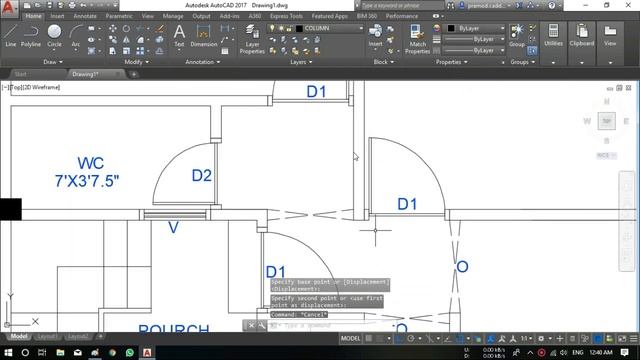
Task: Activate the Explode tool in Modify
Action: point(160,40)
